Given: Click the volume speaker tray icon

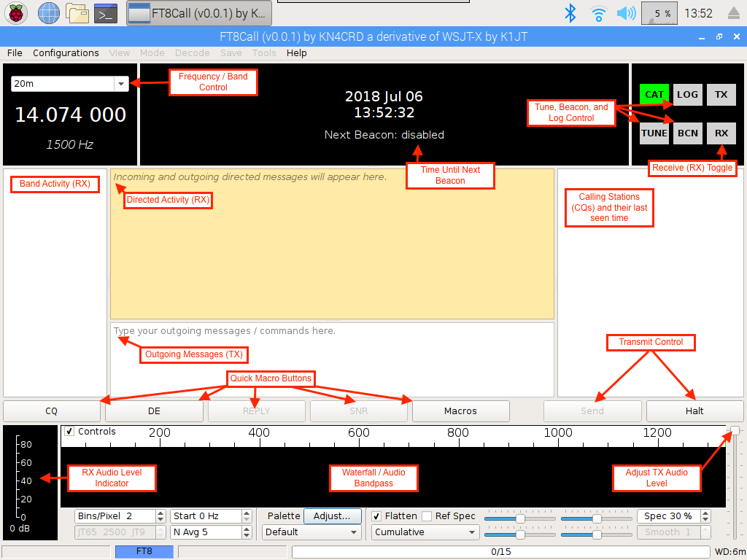Looking at the screenshot, I should 626,13.
